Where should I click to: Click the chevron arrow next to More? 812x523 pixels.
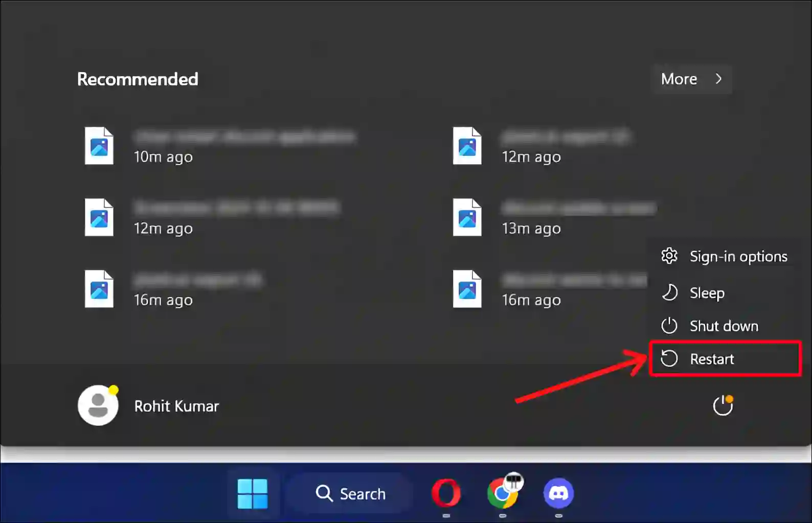click(718, 79)
